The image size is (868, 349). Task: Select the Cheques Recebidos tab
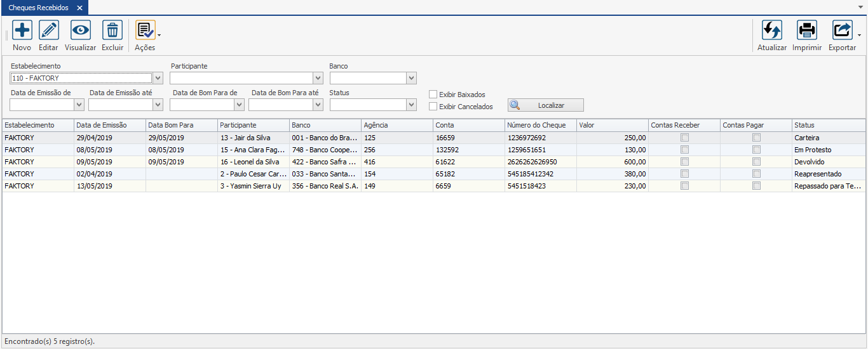point(38,8)
